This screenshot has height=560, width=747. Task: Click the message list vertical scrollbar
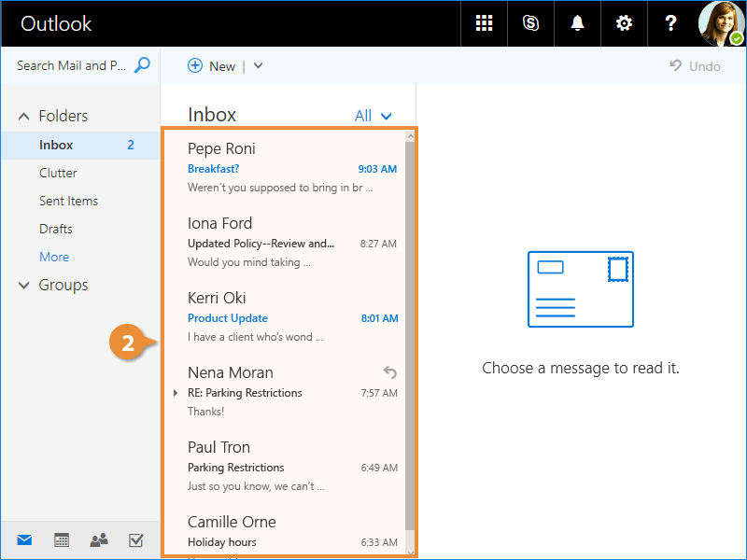410,336
